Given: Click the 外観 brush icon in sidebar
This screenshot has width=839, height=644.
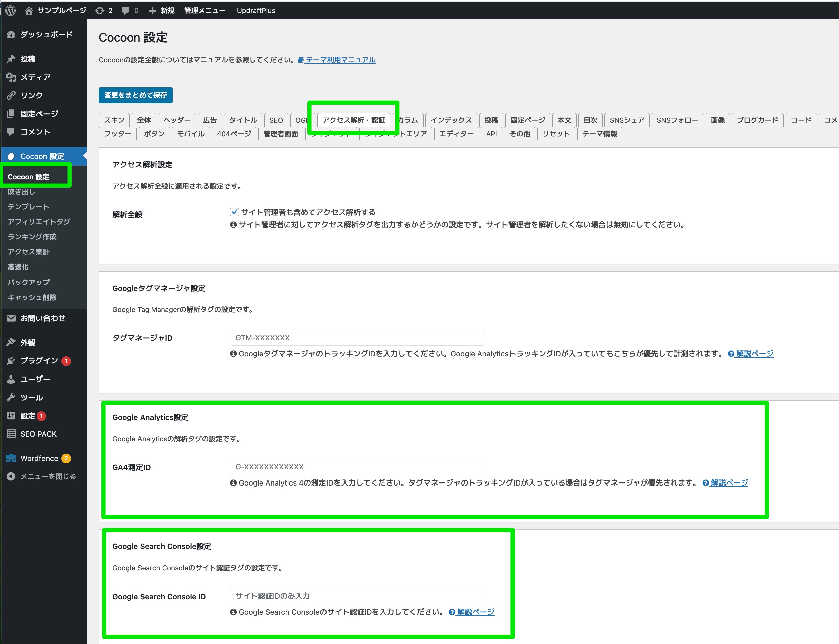Looking at the screenshot, I should (11, 342).
